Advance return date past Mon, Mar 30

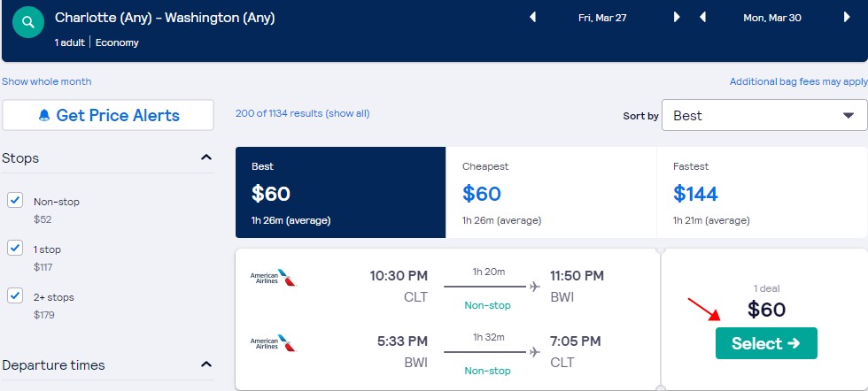[847, 18]
